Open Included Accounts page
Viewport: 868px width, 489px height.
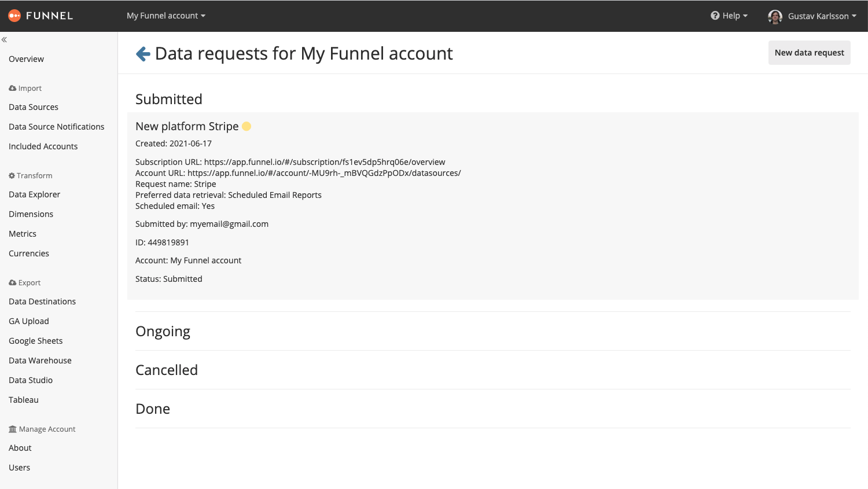tap(43, 146)
